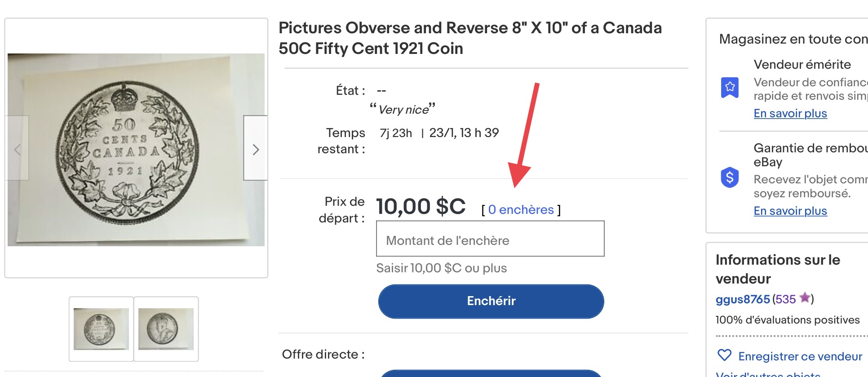Click Enregistrer ce vendeur link
The width and height of the screenshot is (868, 377).
pyautogui.click(x=800, y=356)
